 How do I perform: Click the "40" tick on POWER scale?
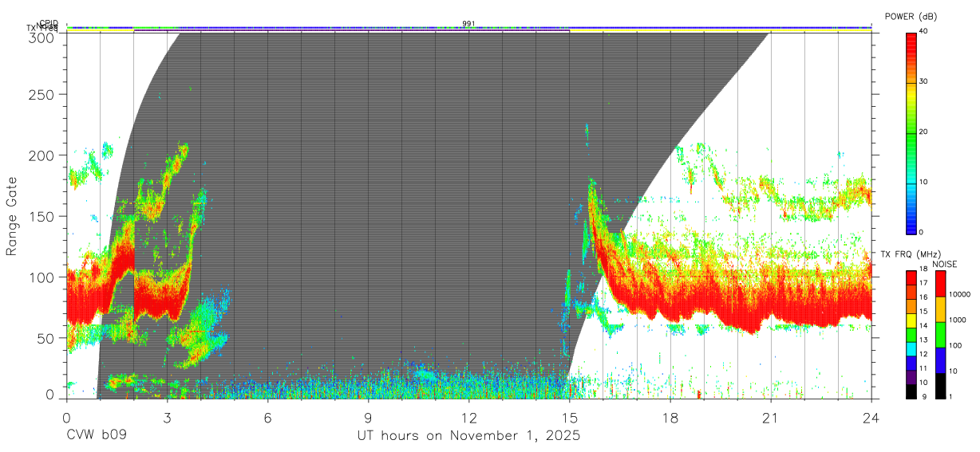[923, 31]
